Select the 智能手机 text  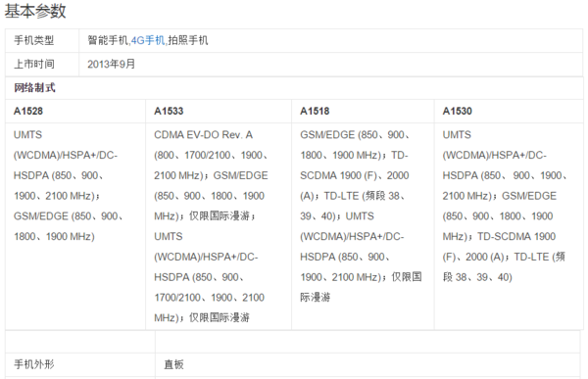click(108, 40)
